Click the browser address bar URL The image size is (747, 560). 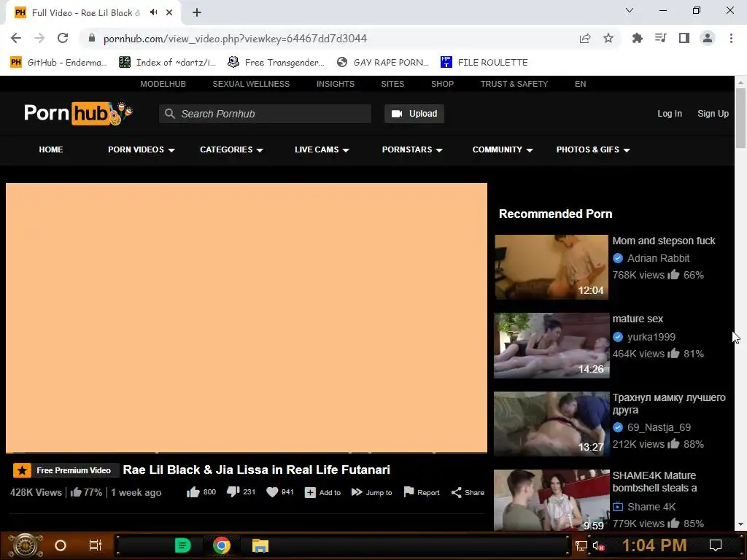(x=235, y=39)
